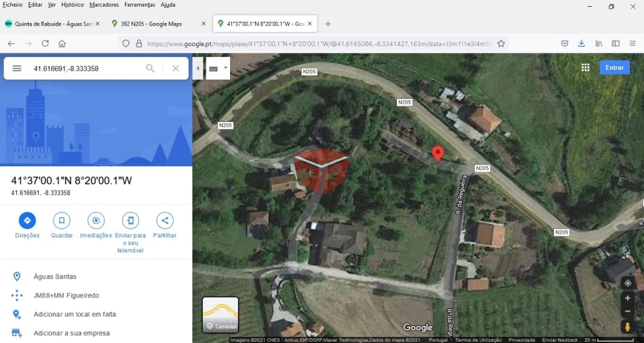Open the hamburger main menu

coord(17,68)
